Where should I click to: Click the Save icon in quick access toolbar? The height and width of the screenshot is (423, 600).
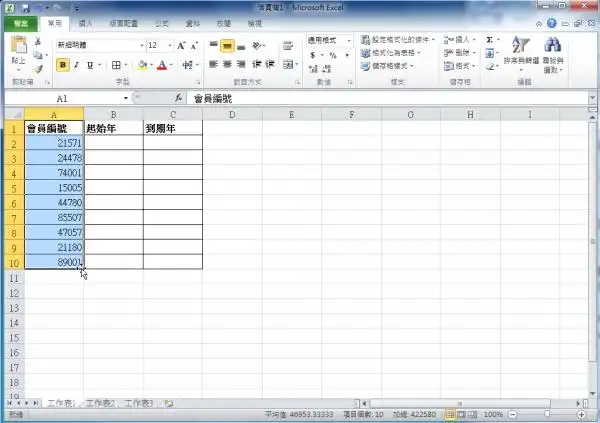(25, 8)
